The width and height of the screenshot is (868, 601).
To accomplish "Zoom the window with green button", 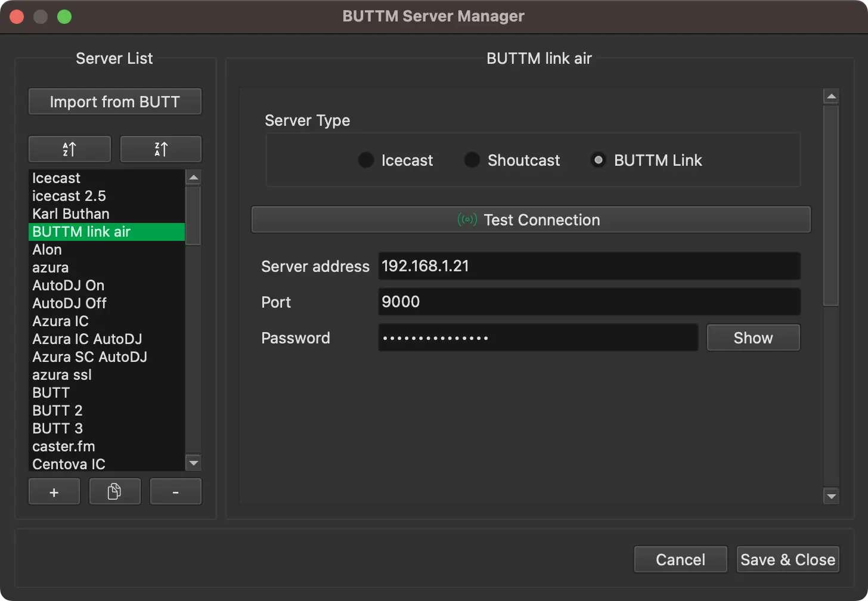I will pyautogui.click(x=64, y=17).
